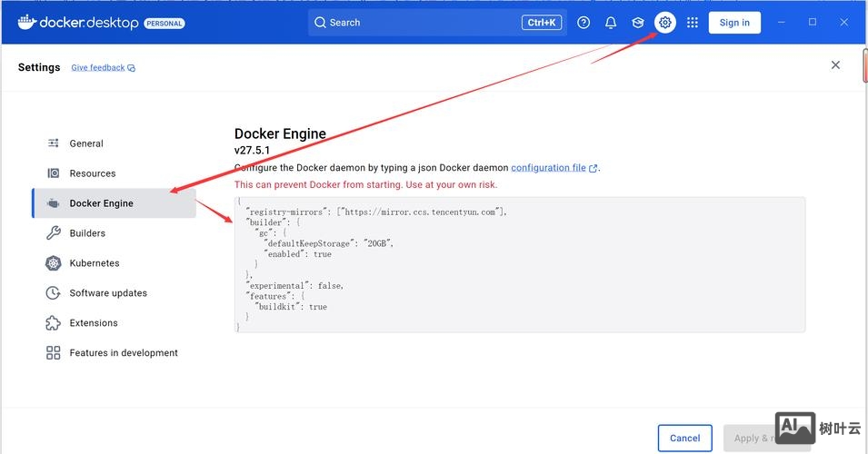Go to Software updates settings
Screen dimensions: 868x454
click(x=108, y=293)
